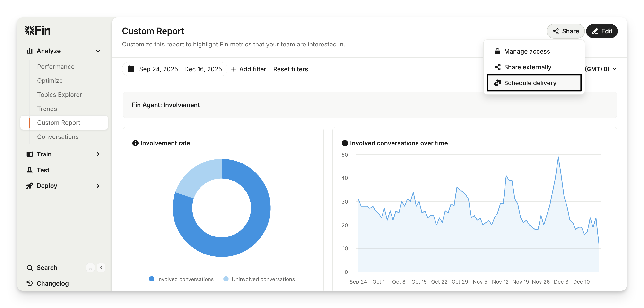The image size is (644, 308).
Task: Expand the Train section chevron
Action: tap(98, 154)
